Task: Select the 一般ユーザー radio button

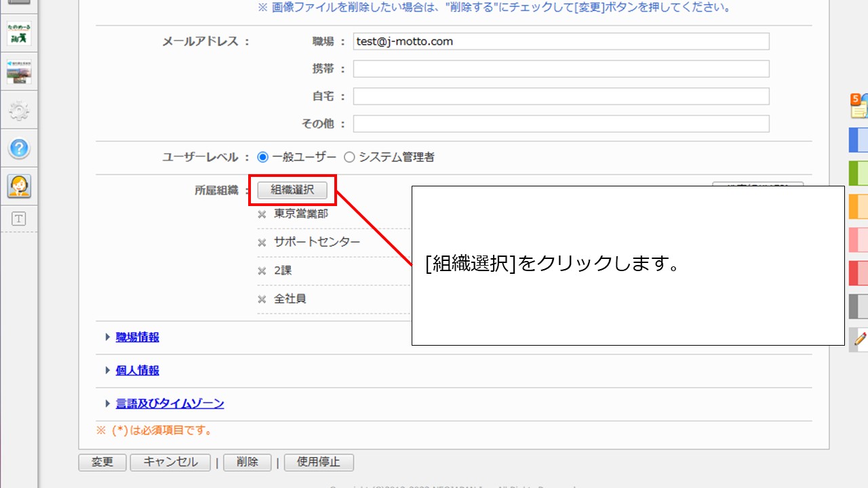Action: point(263,157)
